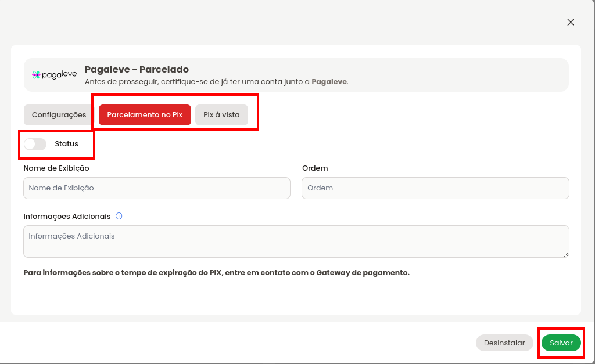Focus the Ordem input field

(435, 188)
